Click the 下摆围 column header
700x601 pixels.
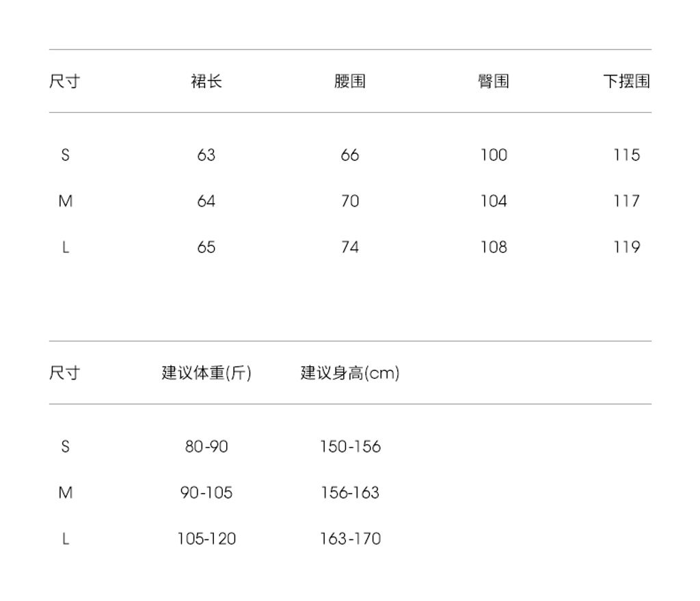pyautogui.click(x=626, y=81)
